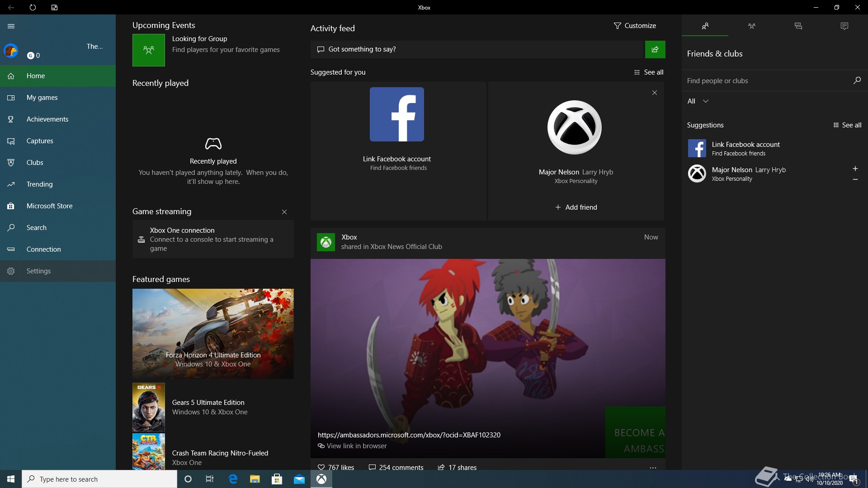Click the profile avatar picture
The image size is (868, 488).
(x=11, y=51)
